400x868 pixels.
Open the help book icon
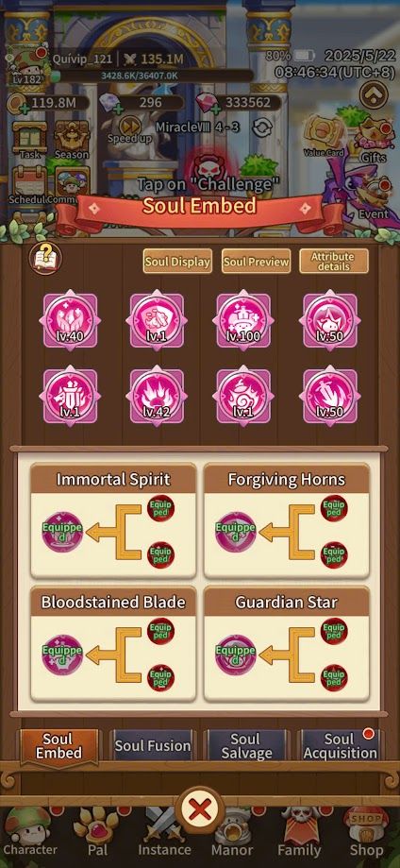46,258
